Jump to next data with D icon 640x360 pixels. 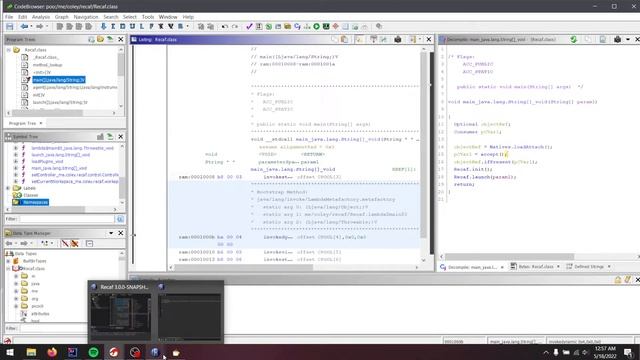click(x=122, y=27)
